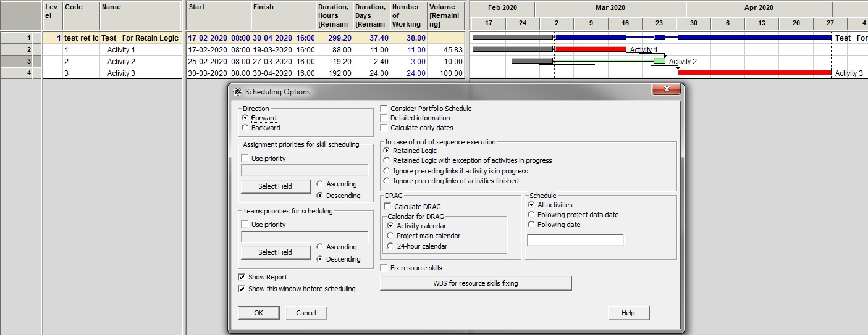The height and width of the screenshot is (335, 868).
Task: Close the Scheduling Options dialog
Action: point(667,89)
